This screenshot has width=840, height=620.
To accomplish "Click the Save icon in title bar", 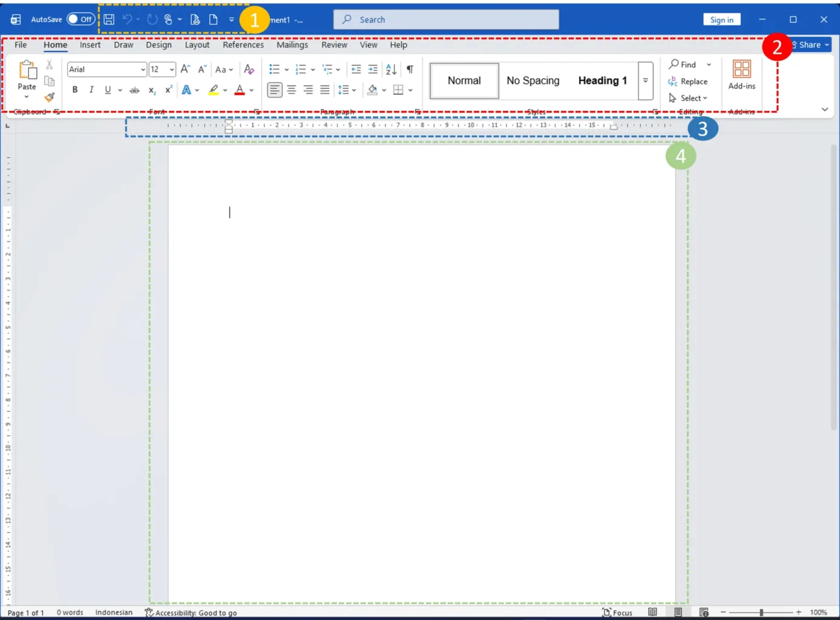I will coord(109,19).
